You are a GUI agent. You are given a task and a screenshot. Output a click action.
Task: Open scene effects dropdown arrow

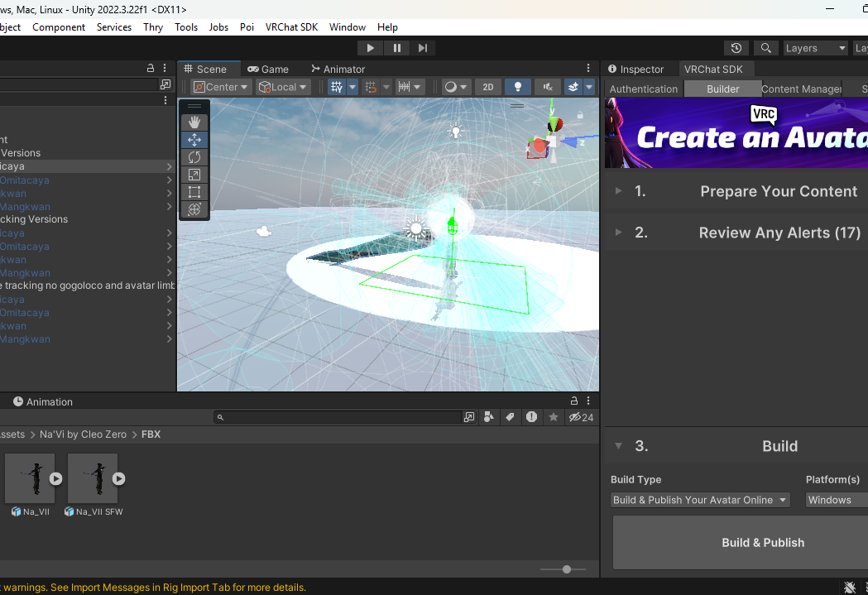click(x=589, y=87)
